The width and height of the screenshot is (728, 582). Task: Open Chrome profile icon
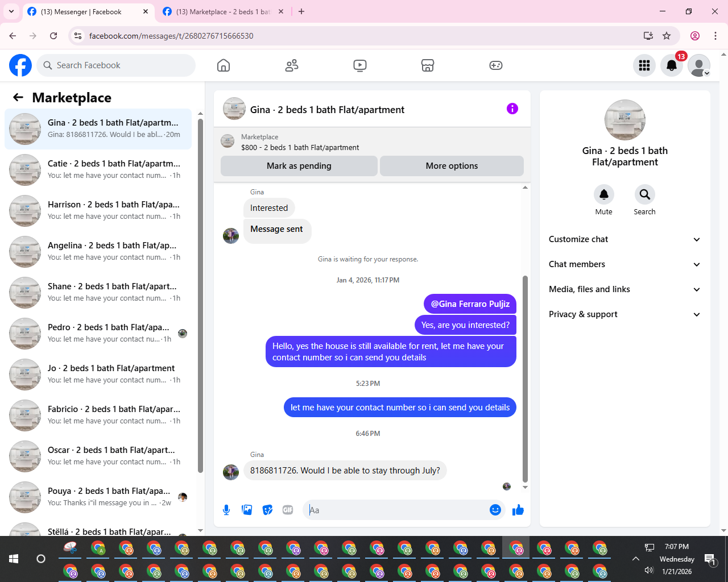coord(695,36)
